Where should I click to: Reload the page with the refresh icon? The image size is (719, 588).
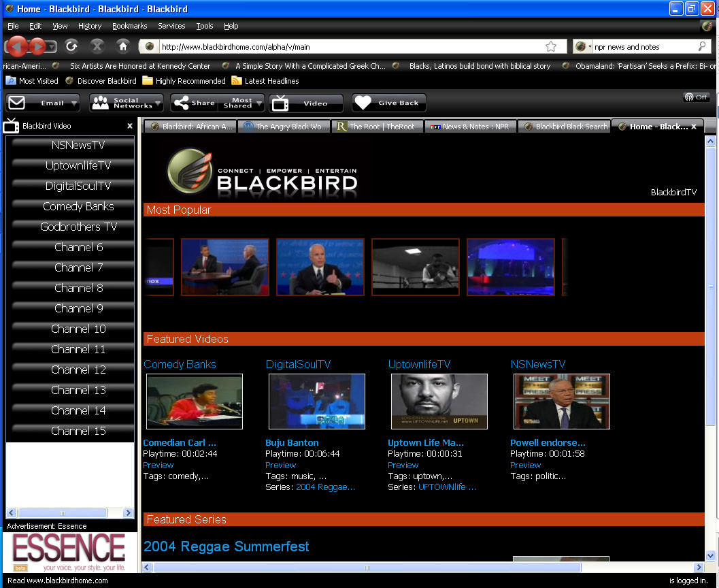71,46
